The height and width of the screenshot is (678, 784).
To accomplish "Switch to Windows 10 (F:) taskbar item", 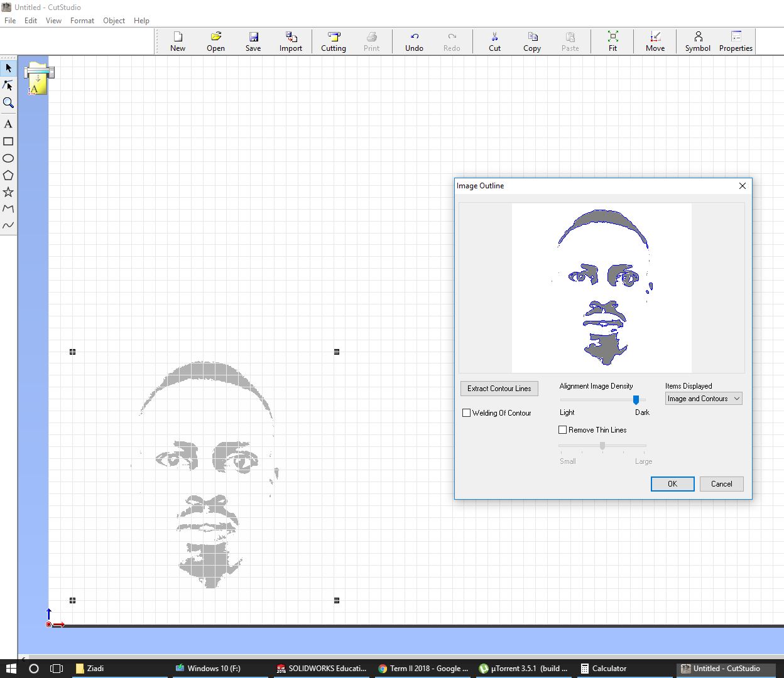I will click(x=221, y=669).
